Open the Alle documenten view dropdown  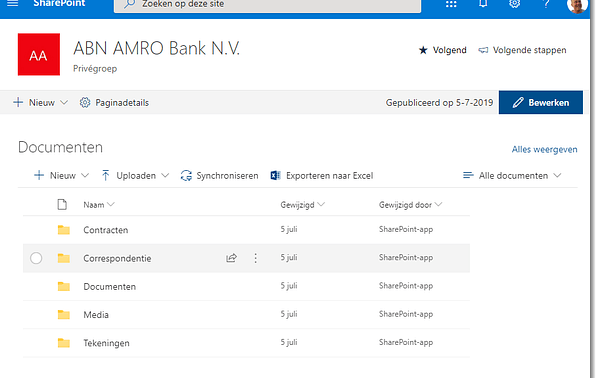coord(558,176)
